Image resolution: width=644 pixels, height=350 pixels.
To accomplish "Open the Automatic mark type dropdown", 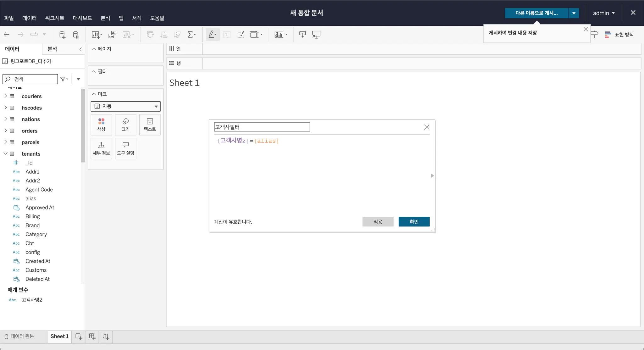I will (125, 106).
